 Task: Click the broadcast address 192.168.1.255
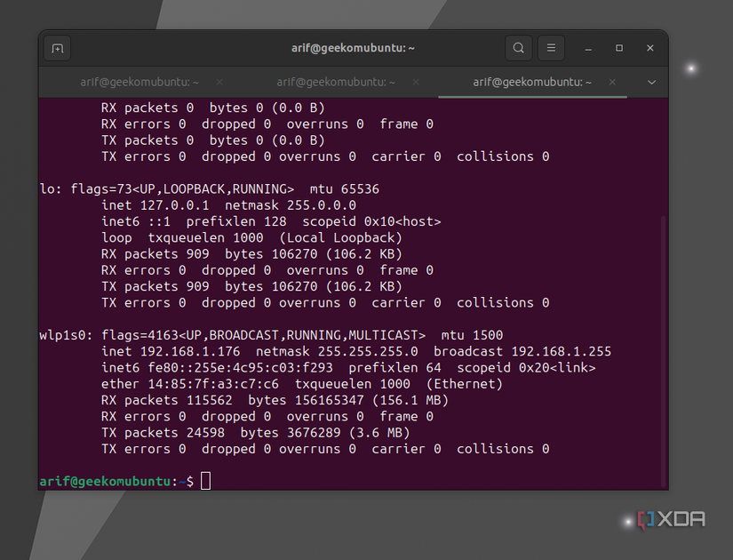tap(562, 351)
